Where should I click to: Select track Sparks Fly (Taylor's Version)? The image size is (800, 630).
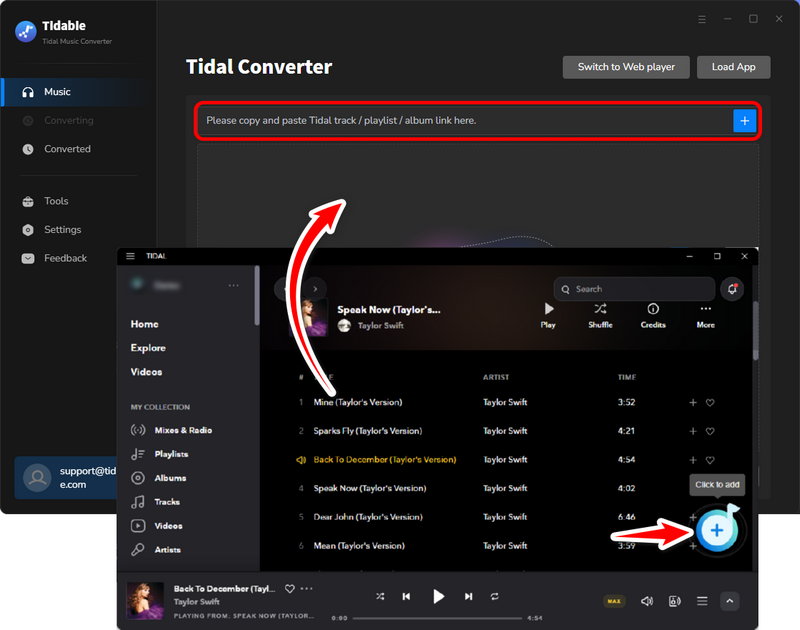pyautogui.click(x=368, y=431)
